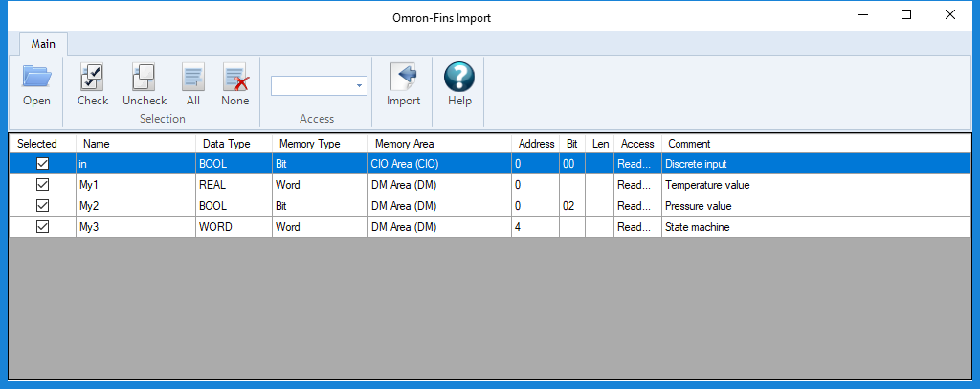Select all rows with the All icon
Image resolution: width=980 pixels, height=389 pixels.
tap(193, 78)
